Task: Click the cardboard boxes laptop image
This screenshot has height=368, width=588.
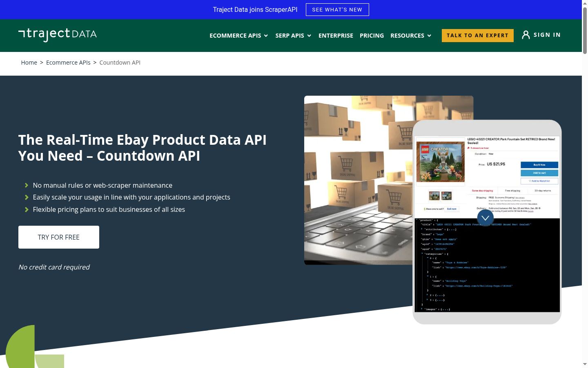Action: point(358,180)
